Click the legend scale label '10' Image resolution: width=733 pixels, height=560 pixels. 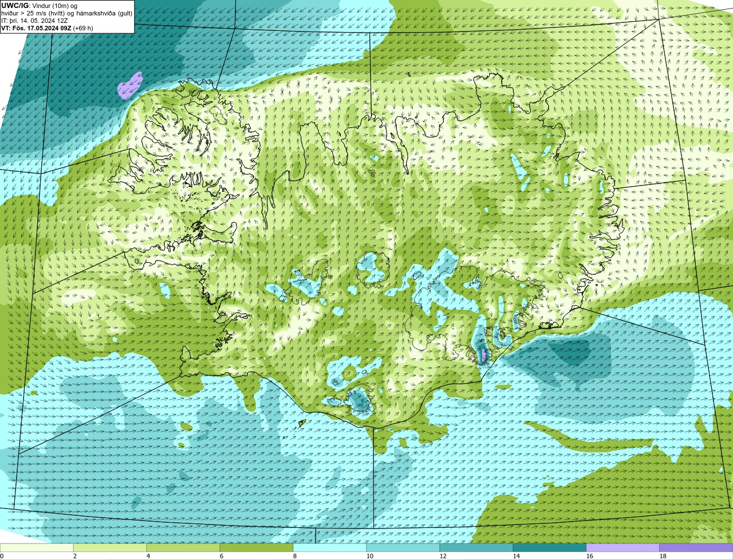pyautogui.click(x=370, y=556)
